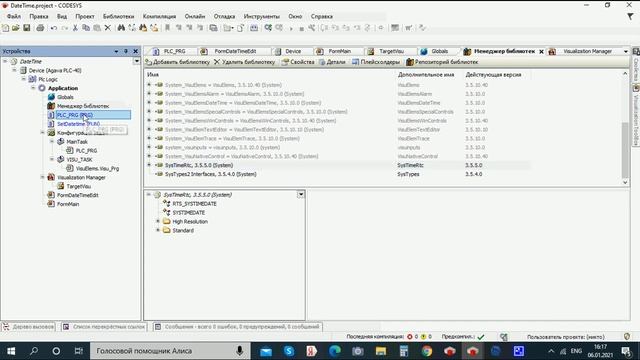
Task: Expand the Standard folder
Action: [x=158, y=230]
